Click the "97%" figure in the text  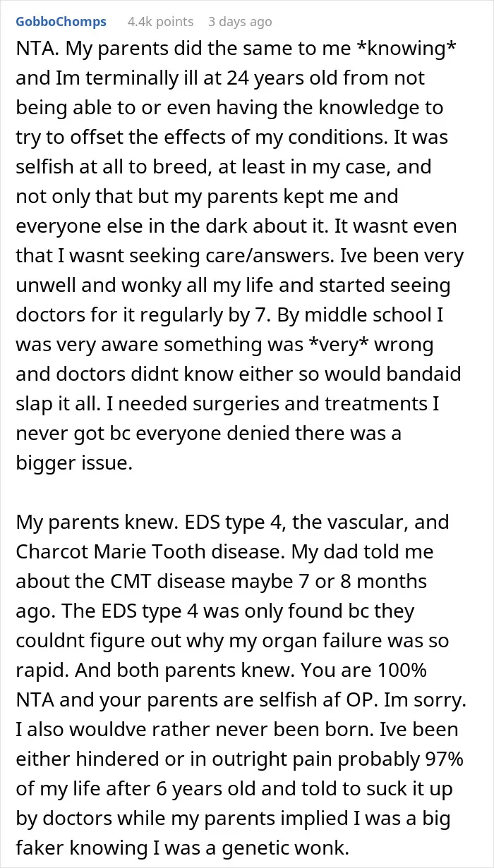pos(443,760)
